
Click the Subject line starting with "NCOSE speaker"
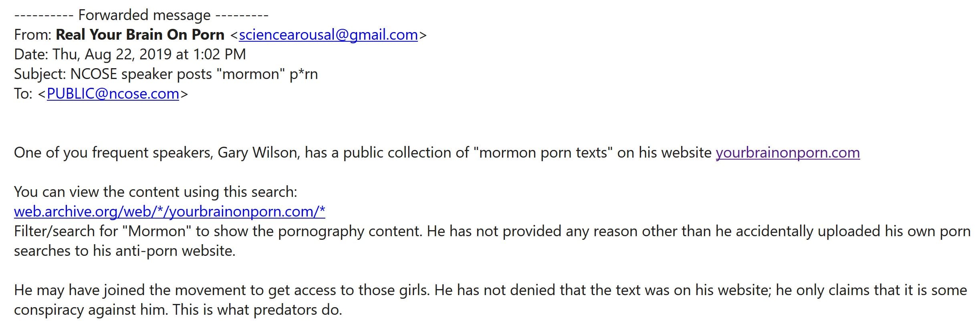click(194, 74)
